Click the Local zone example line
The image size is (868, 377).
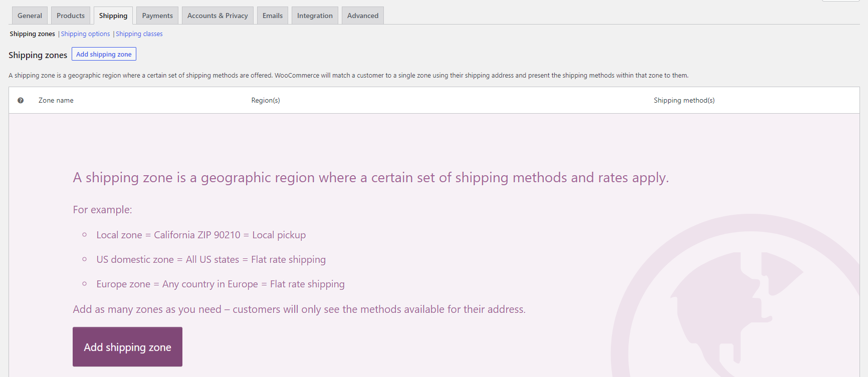(201, 235)
